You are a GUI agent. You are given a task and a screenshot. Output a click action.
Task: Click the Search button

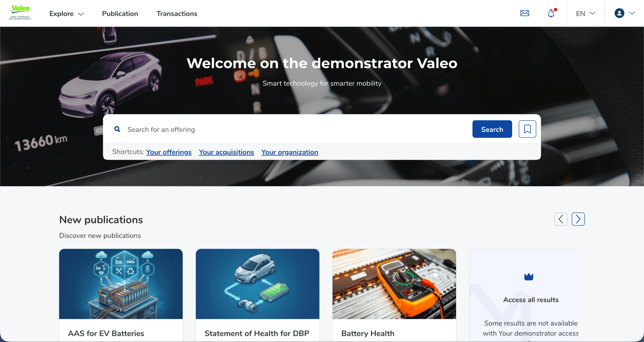tap(492, 129)
